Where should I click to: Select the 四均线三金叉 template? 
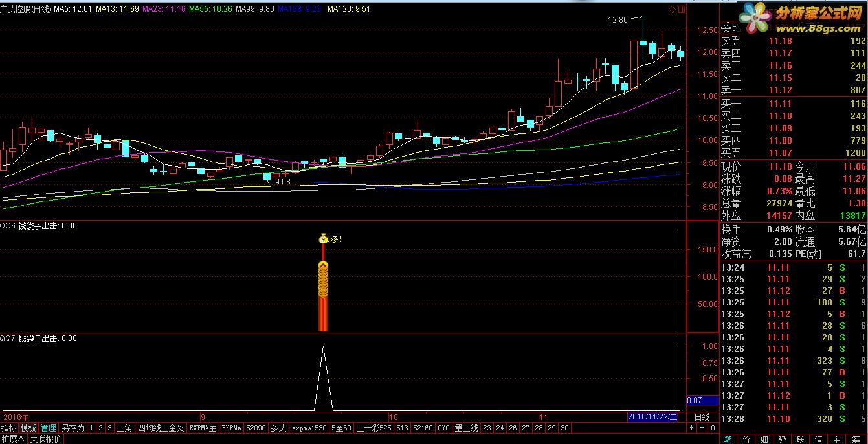coord(161,428)
